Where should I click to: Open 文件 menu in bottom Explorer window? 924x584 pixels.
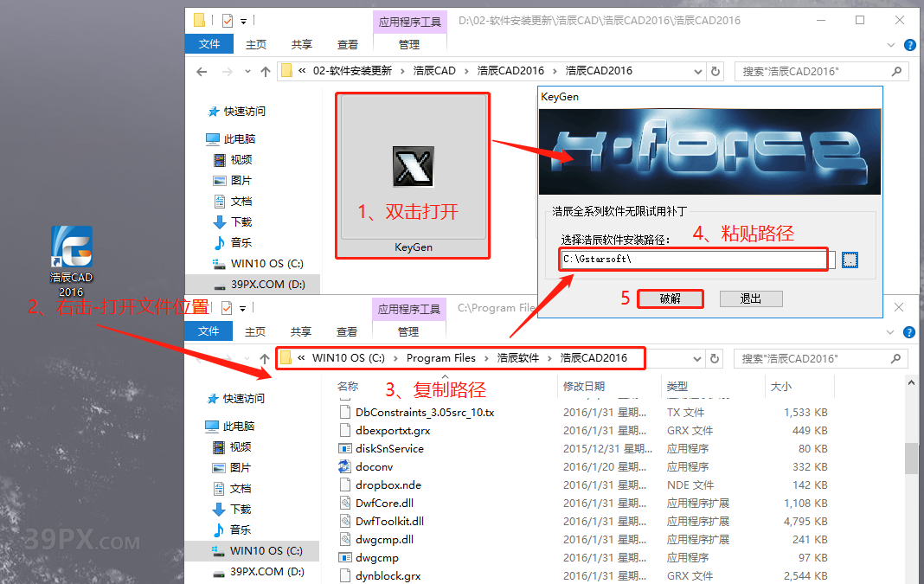[209, 331]
